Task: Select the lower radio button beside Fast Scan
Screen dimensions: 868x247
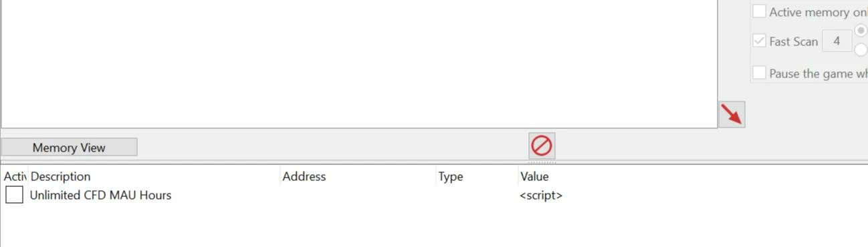Action: 862,50
